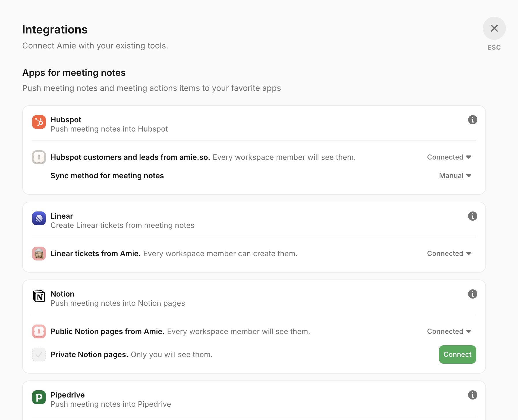Open Hubspot info icon

pos(472,120)
